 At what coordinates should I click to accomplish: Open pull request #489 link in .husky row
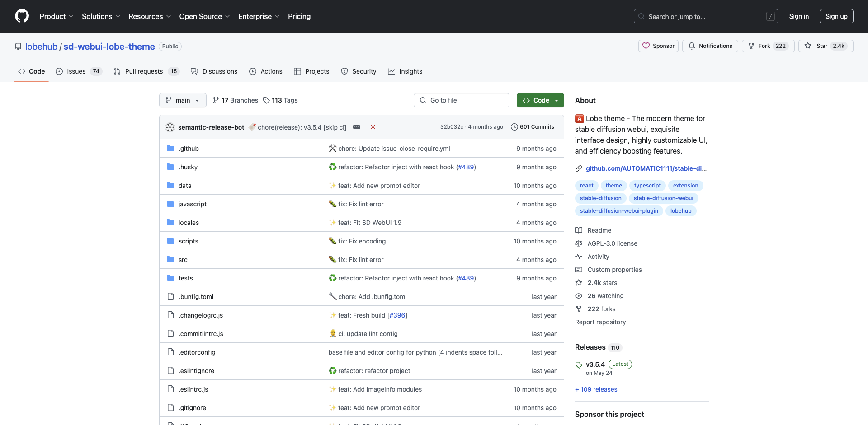(x=466, y=167)
